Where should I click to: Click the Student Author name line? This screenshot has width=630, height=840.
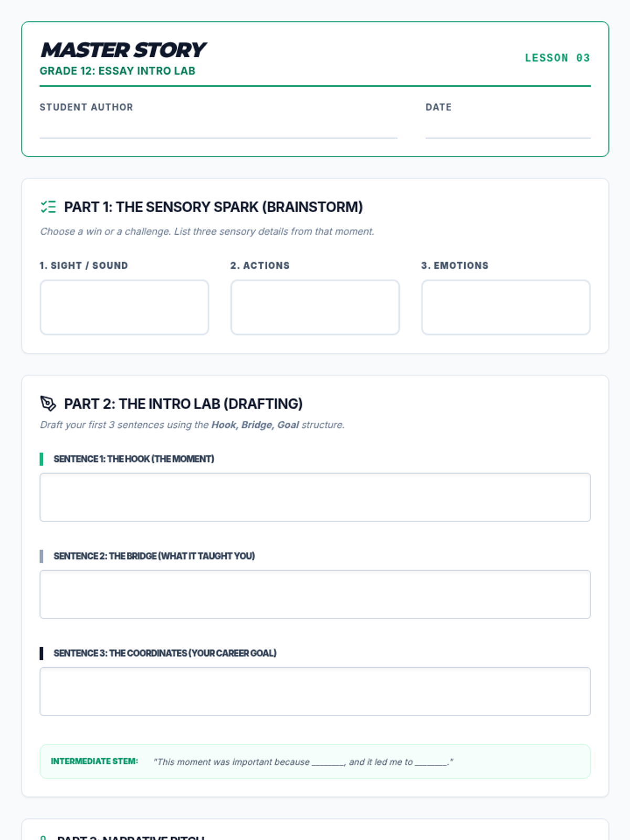(x=218, y=129)
